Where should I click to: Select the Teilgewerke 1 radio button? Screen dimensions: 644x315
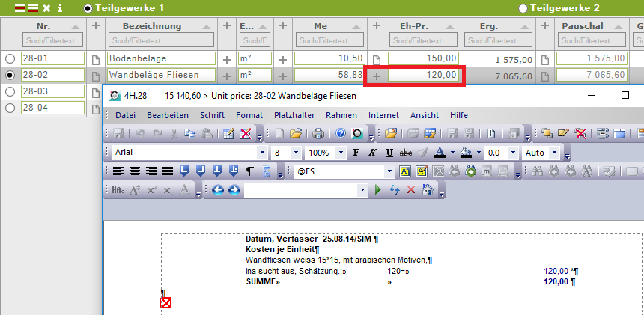click(88, 8)
